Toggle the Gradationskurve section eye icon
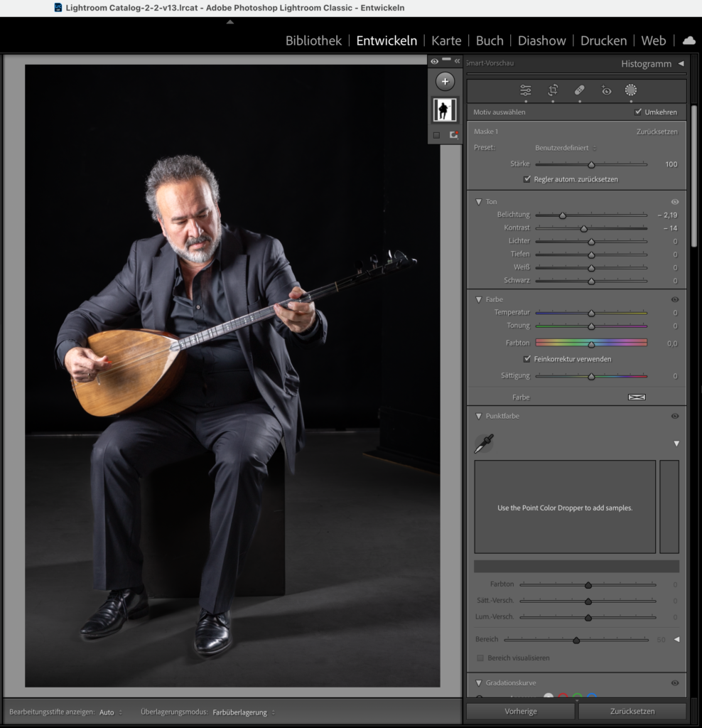702x728 pixels. pyautogui.click(x=675, y=683)
